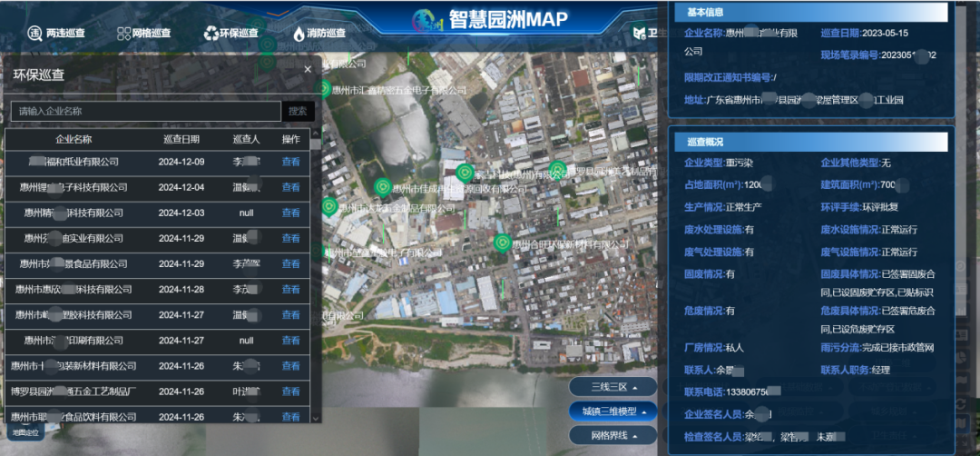Select the 博罗县园洲 五金工艺制品厂 company cell
Image resolution: width=980 pixels, height=456 pixels.
click(x=73, y=392)
